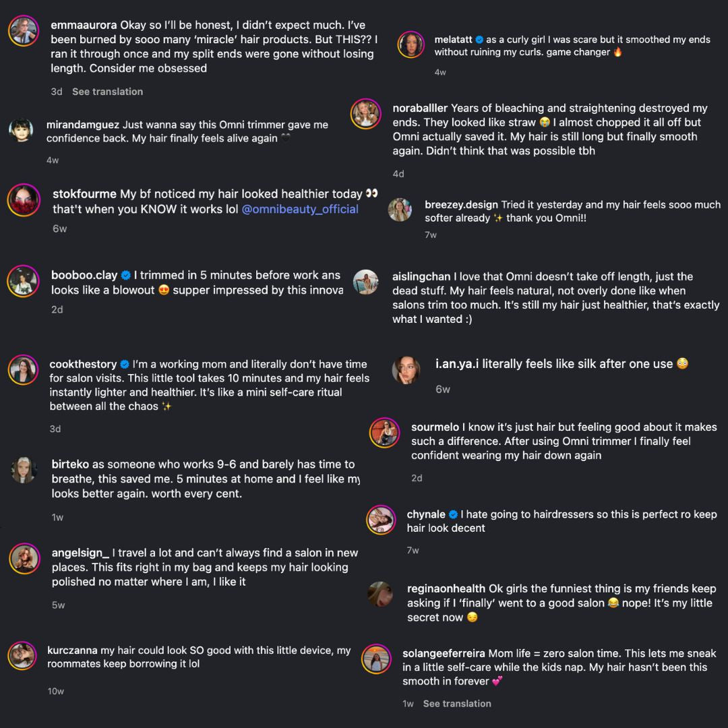Open the aislingchan username link

point(421,276)
